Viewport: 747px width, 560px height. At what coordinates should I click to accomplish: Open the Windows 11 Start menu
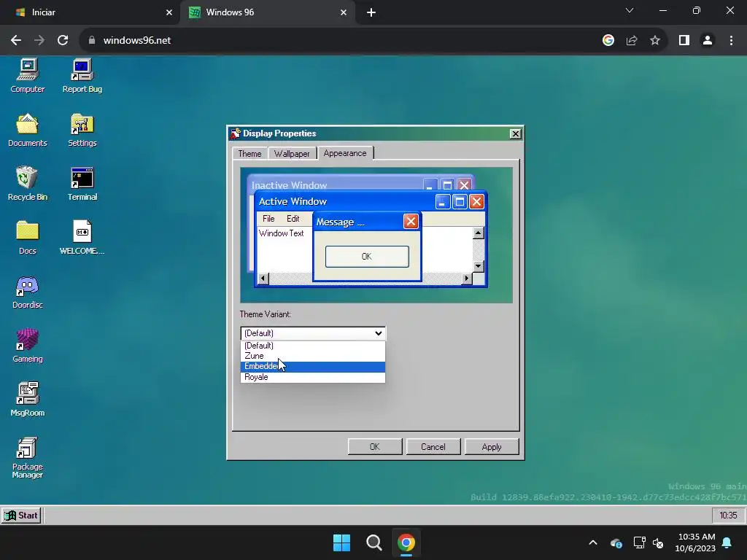[341, 542]
